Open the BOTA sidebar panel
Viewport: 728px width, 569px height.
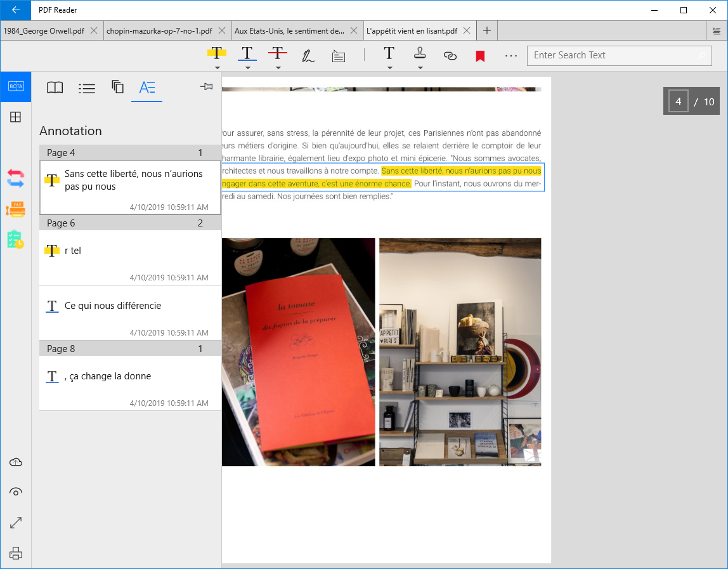pos(16,86)
